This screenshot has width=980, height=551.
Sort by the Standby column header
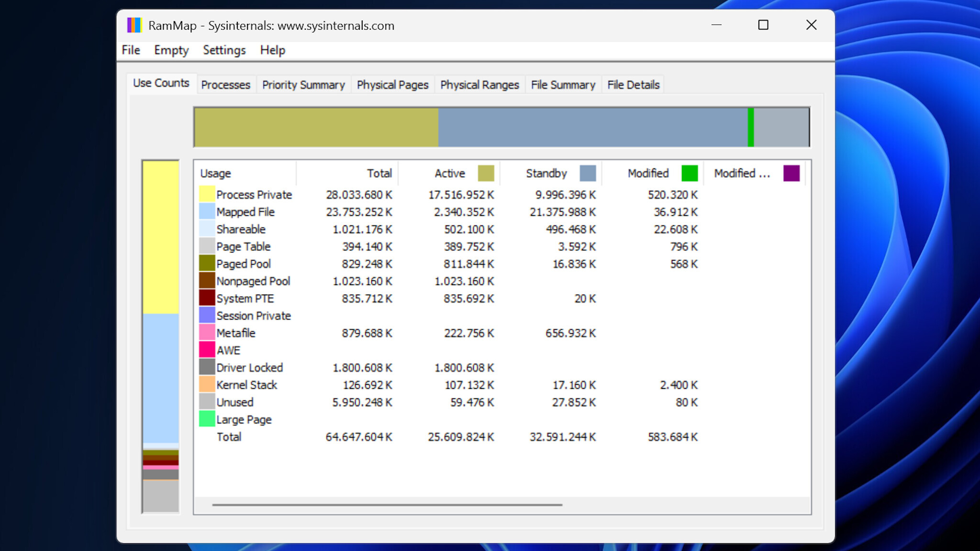point(546,173)
